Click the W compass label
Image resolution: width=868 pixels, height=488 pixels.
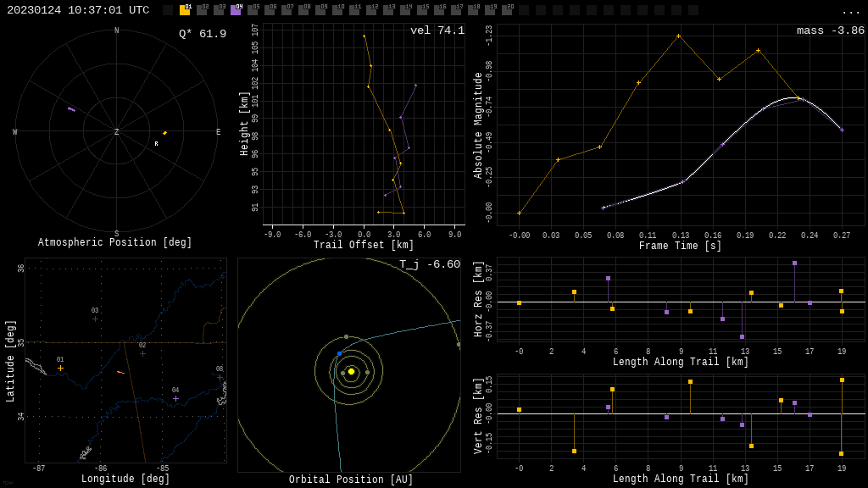click(x=15, y=131)
